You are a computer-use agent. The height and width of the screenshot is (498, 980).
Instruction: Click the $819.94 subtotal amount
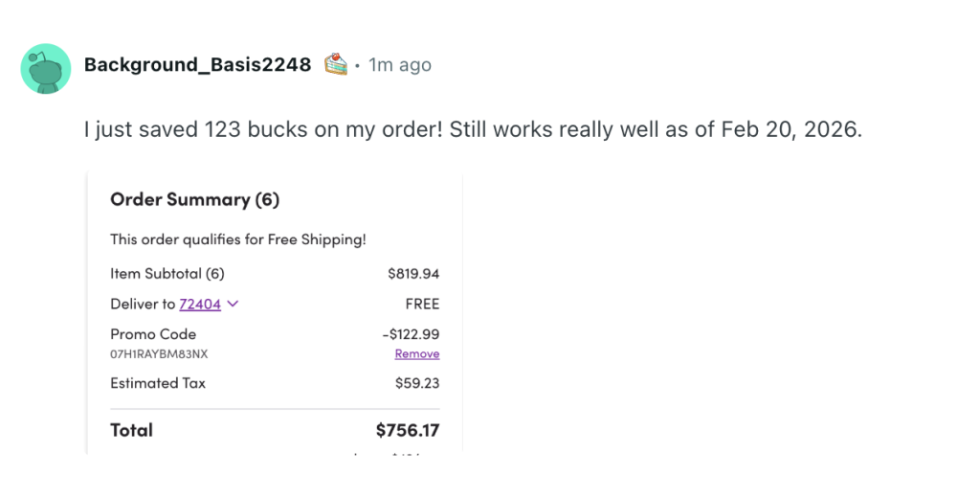click(x=413, y=274)
